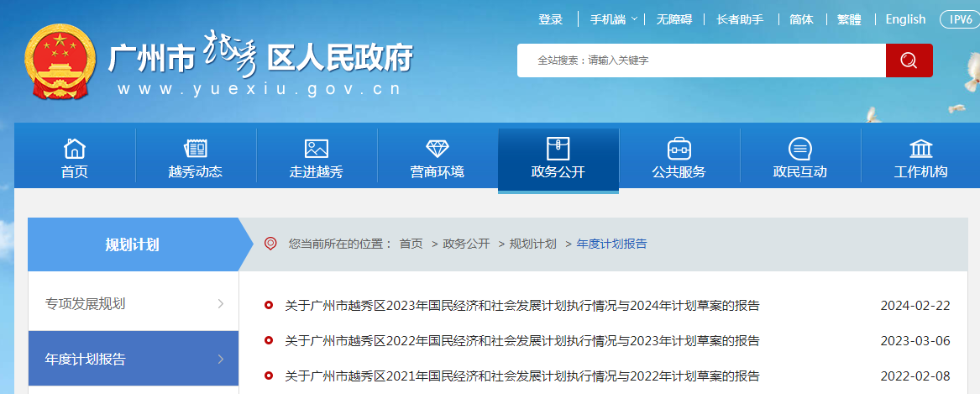Click the 政务公开 document icon
The image size is (980, 394).
coord(558,149)
